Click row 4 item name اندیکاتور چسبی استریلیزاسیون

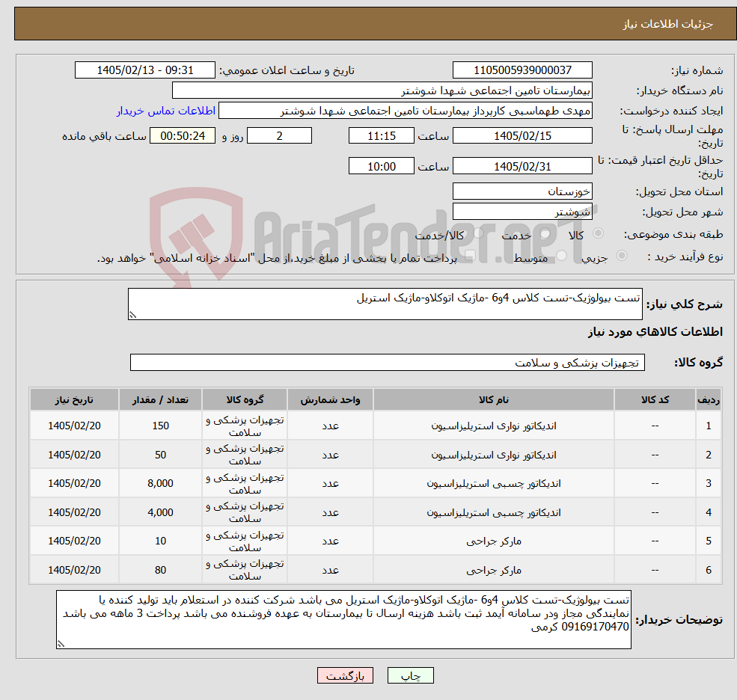494,513
